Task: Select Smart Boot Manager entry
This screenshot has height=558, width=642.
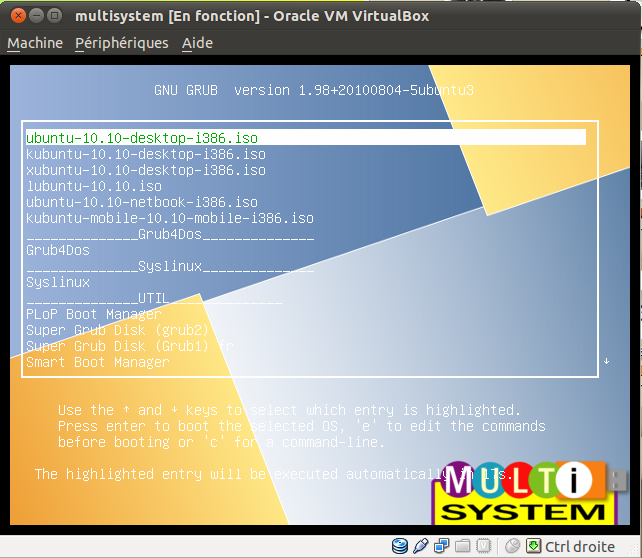Action: [98, 362]
